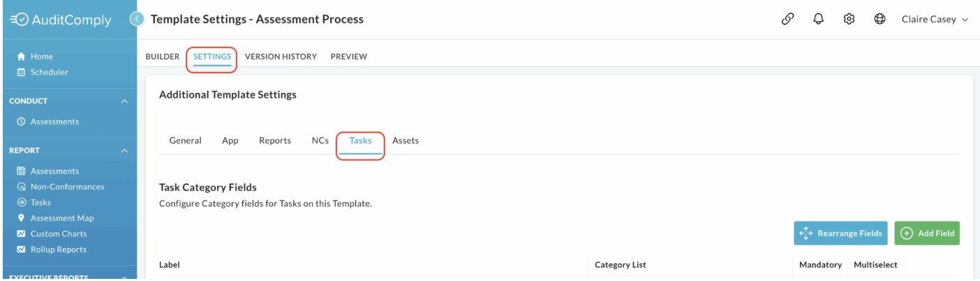Select the Assets settings tab
This screenshot has width=980, height=281.
[x=406, y=140]
